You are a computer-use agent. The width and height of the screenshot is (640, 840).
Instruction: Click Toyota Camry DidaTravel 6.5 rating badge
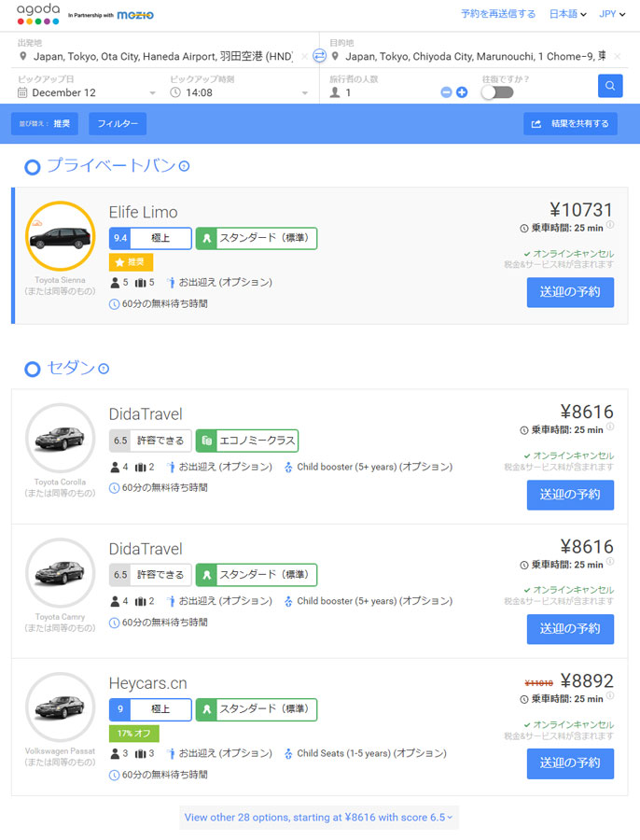150,575
